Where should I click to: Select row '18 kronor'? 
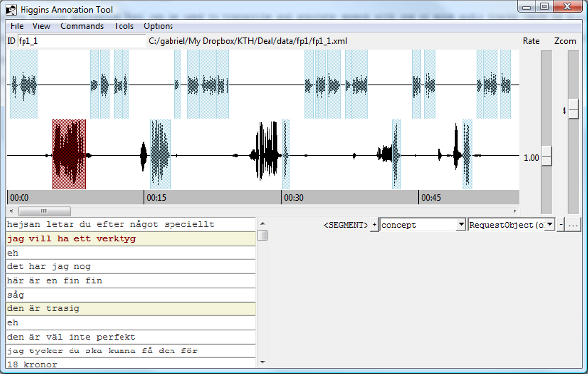point(130,363)
